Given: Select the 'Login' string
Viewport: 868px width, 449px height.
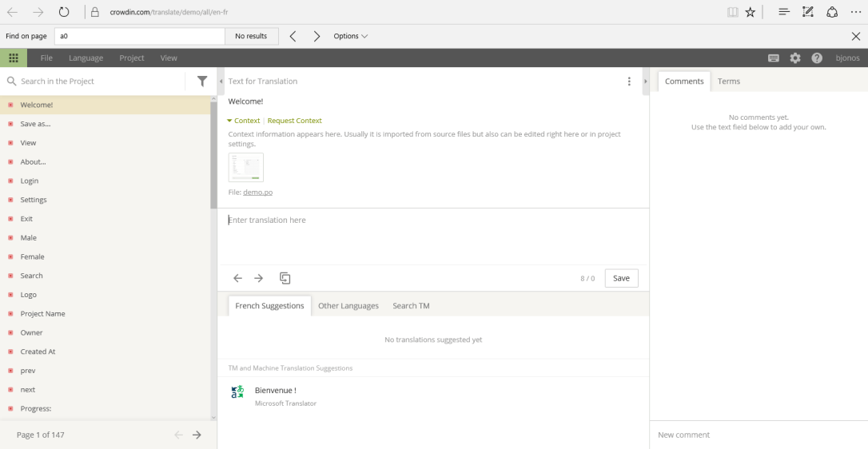Looking at the screenshot, I should [106, 181].
